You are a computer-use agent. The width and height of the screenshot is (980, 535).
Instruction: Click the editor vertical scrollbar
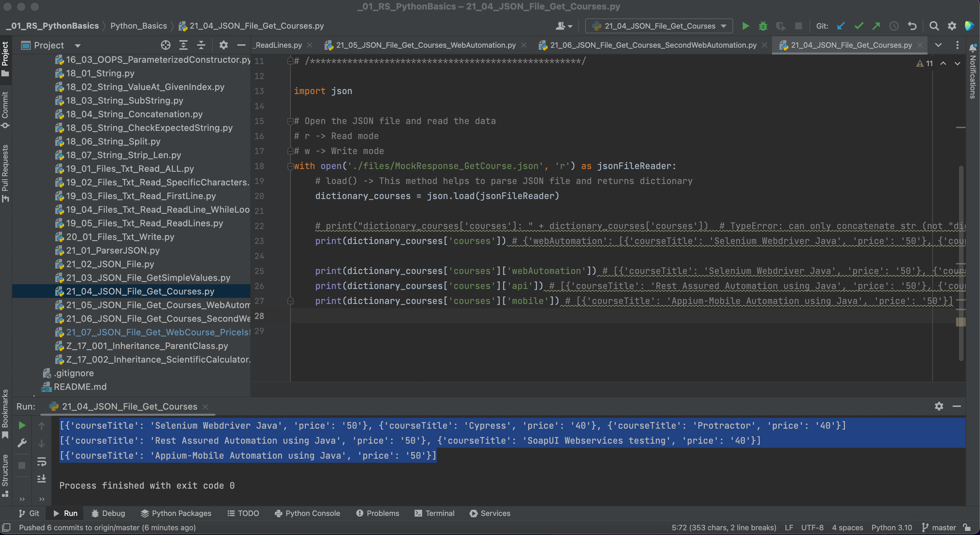(x=961, y=262)
